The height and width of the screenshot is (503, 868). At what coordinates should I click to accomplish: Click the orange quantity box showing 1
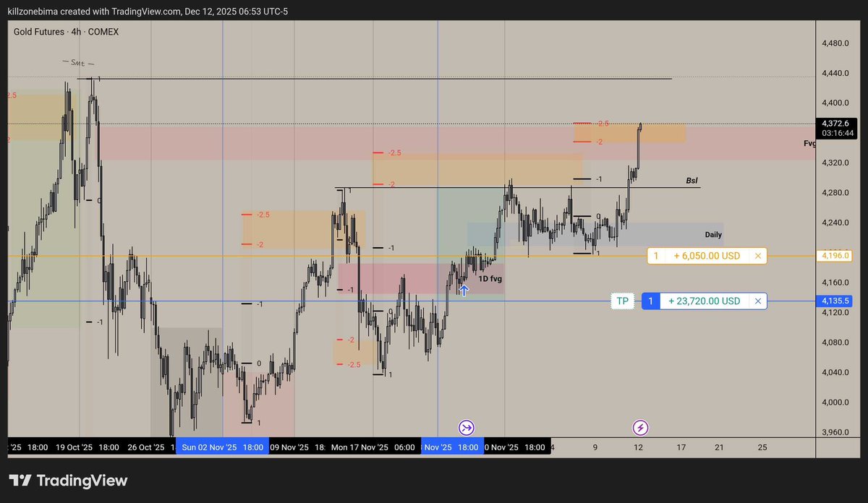(656, 256)
